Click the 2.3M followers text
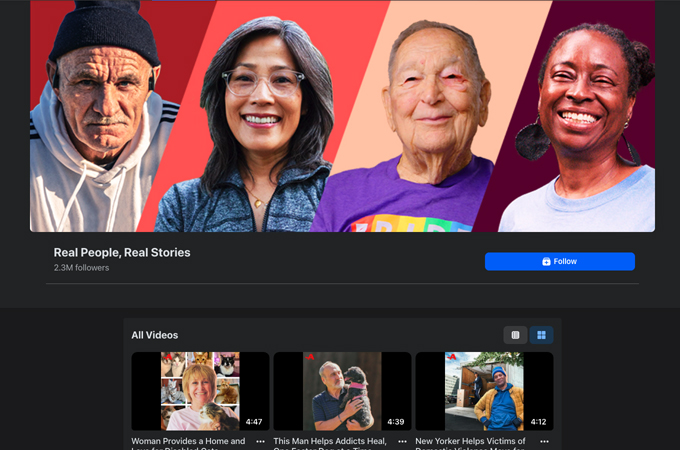Viewport: 680px width, 450px height. pos(82,267)
